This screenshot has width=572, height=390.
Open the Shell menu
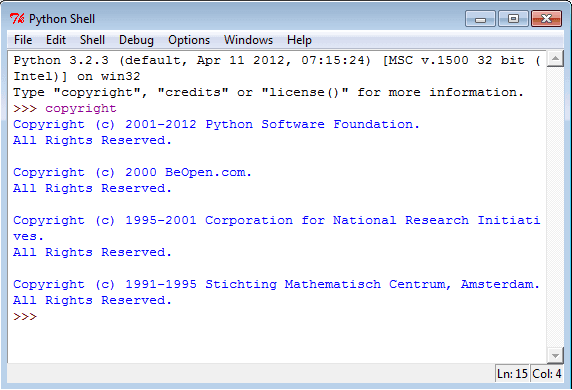tap(92, 40)
